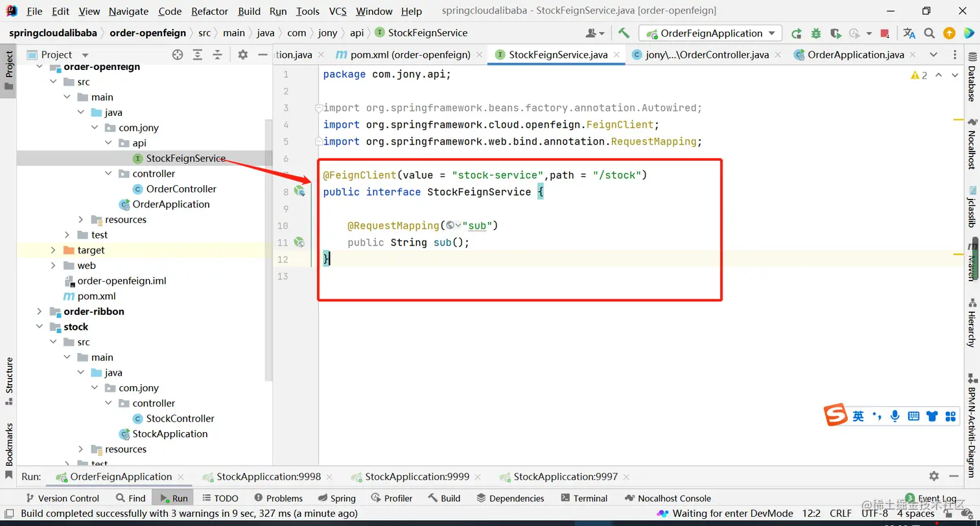This screenshot has width=980, height=526.
Task: Toggle the Sogou soft keyboard icon
Action: click(914, 416)
